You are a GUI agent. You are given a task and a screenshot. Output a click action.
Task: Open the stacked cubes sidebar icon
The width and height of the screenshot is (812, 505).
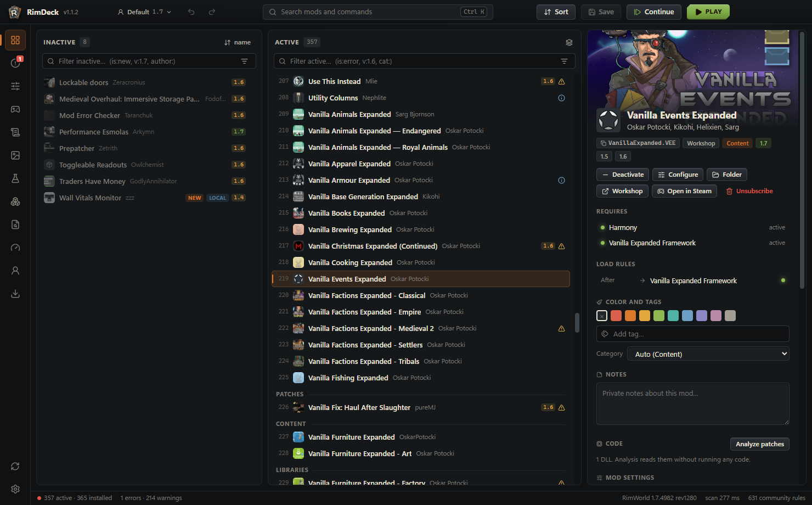coord(15,201)
